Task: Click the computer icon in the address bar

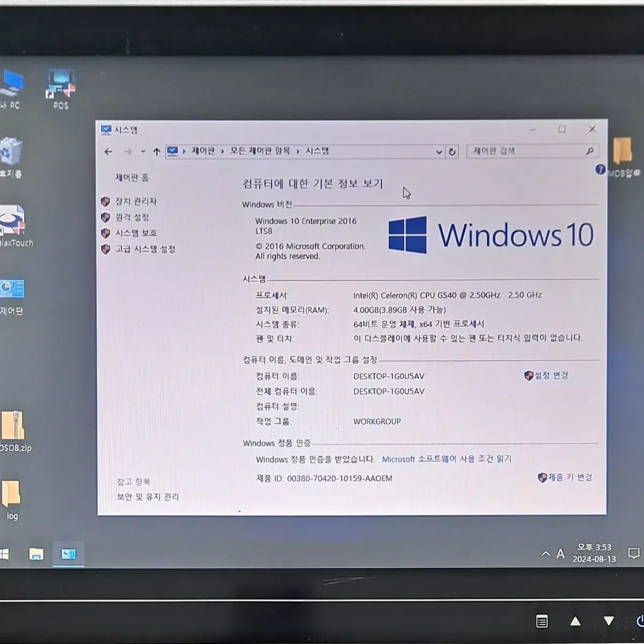Action: click(x=172, y=151)
